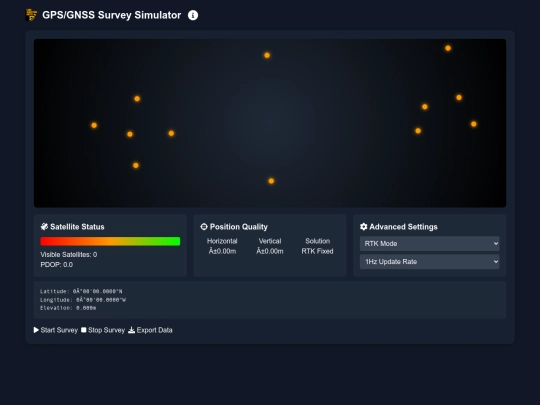This screenshot has width=540, height=405.
Task: Click the Visible Satellites: 0 text
Action: 69,255
